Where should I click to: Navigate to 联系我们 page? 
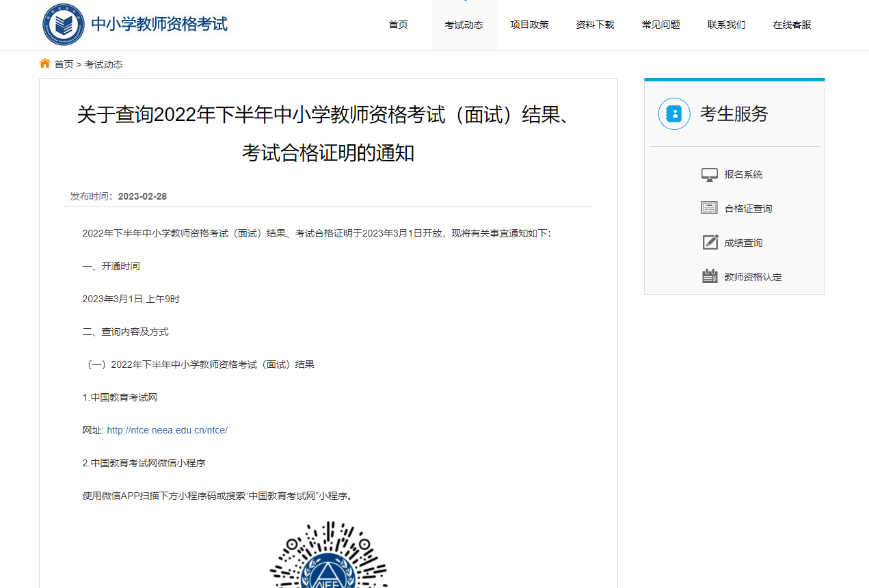(x=726, y=25)
